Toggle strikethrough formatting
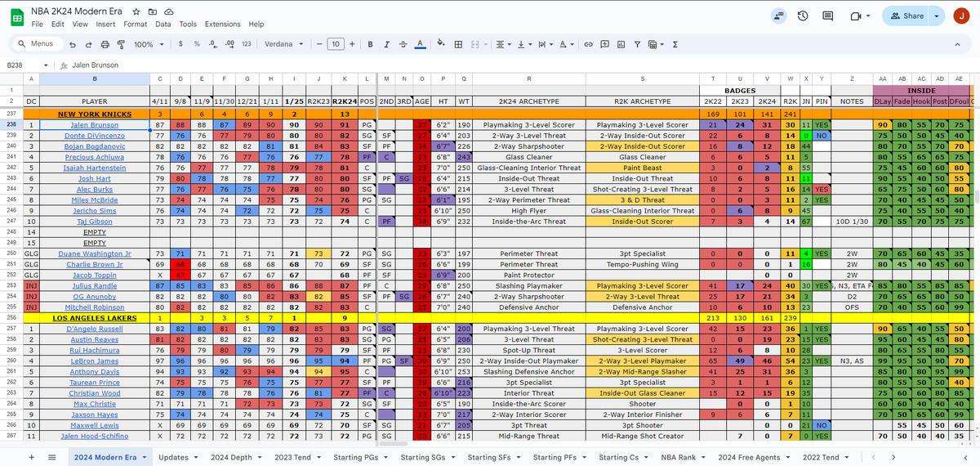This screenshot has width=980, height=466. coord(403,44)
